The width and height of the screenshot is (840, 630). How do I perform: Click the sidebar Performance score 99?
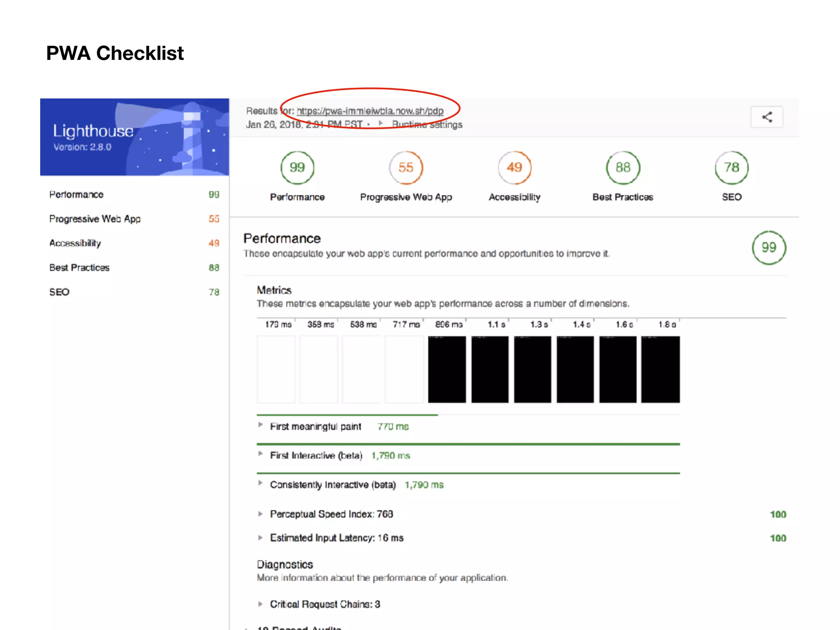coord(214,194)
